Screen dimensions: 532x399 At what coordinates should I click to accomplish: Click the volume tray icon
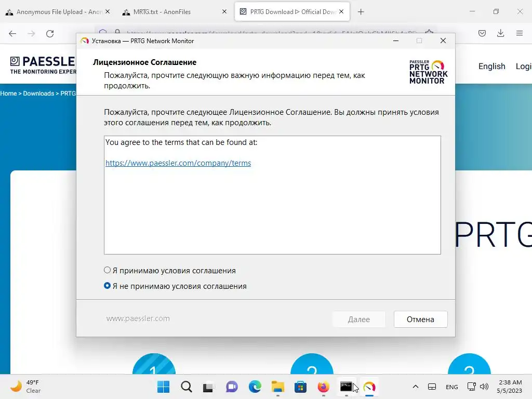(x=484, y=387)
